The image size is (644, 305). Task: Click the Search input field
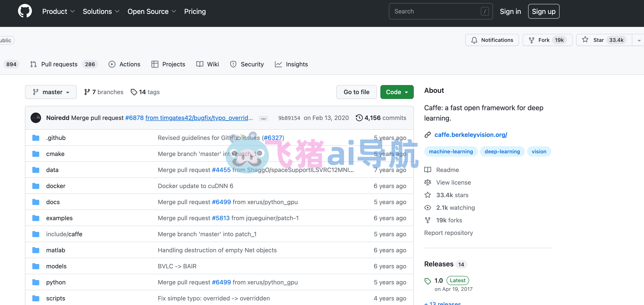[440, 11]
